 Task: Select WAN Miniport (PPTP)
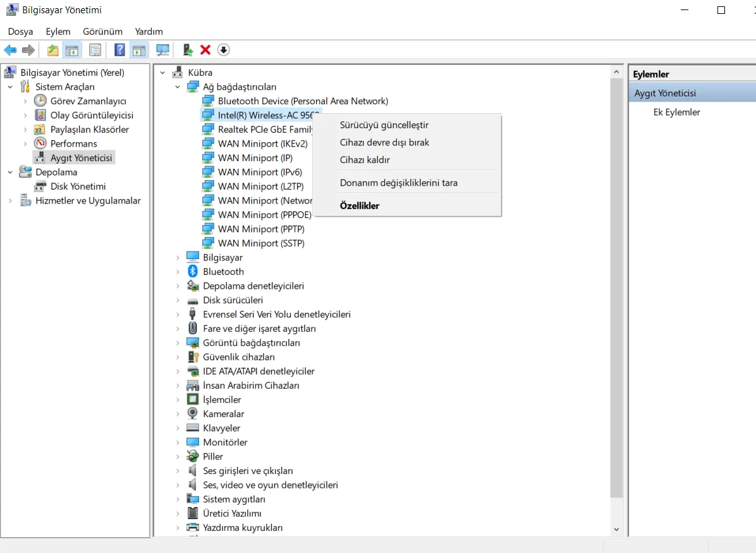point(261,229)
